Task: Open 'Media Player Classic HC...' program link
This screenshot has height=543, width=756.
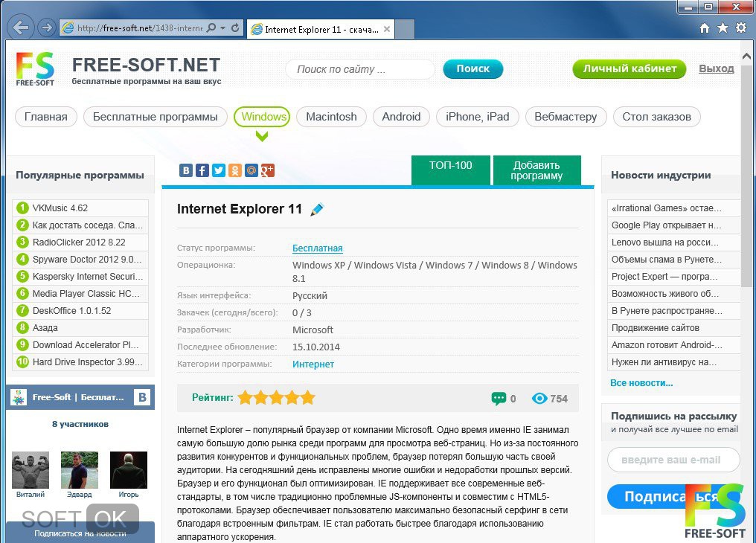Action: (86, 293)
